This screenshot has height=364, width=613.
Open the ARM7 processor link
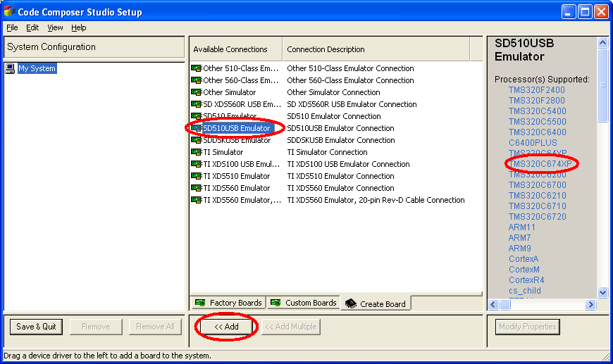tap(519, 237)
